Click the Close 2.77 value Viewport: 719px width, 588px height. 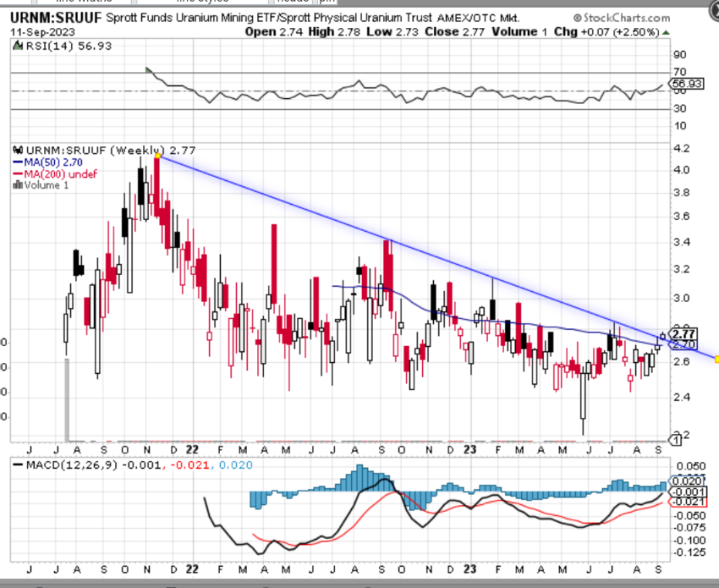tap(454, 31)
